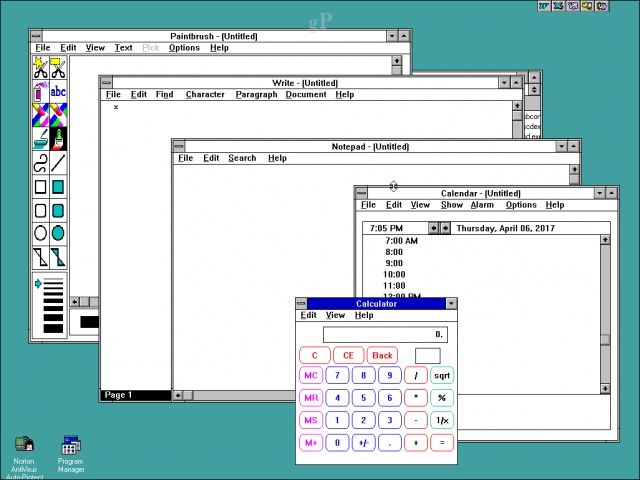This screenshot has width=640, height=480.
Task: Open the Options menu in Paintbrush
Action: 184,48
